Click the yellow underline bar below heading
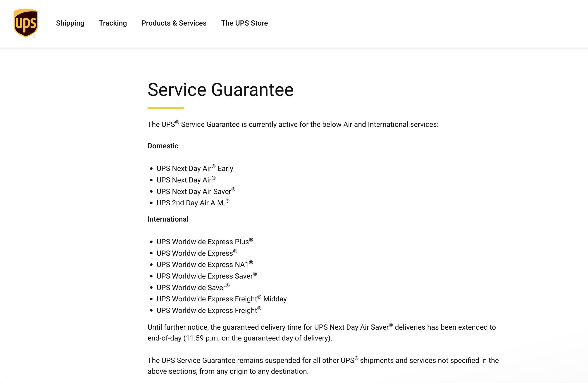The height and width of the screenshot is (383, 588). point(165,108)
